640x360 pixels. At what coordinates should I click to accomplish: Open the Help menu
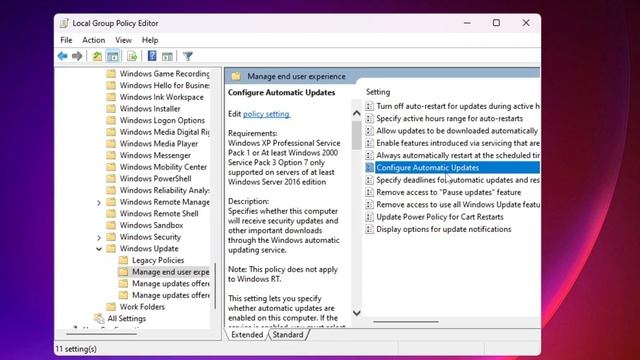coord(150,40)
